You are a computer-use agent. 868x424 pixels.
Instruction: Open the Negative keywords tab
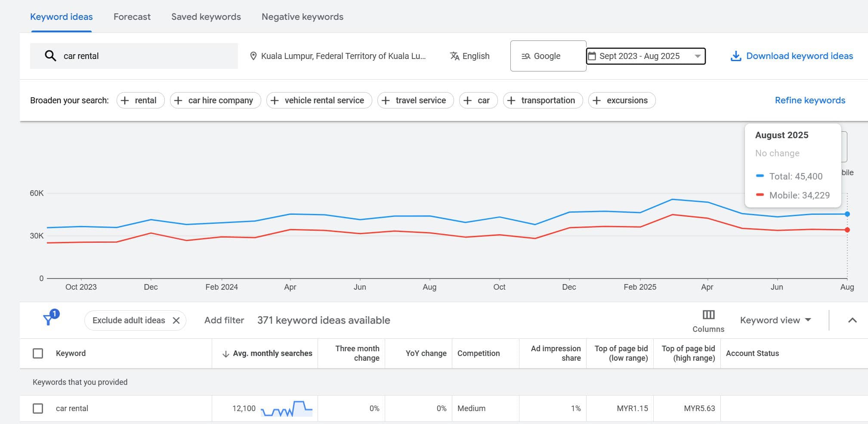302,17
